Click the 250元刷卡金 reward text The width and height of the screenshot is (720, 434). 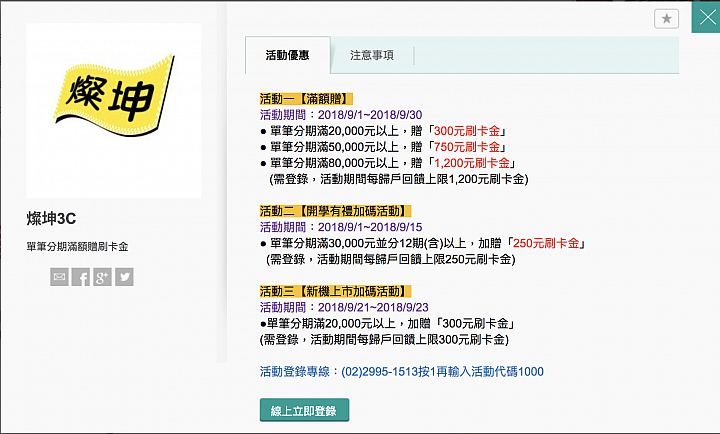tap(546, 243)
